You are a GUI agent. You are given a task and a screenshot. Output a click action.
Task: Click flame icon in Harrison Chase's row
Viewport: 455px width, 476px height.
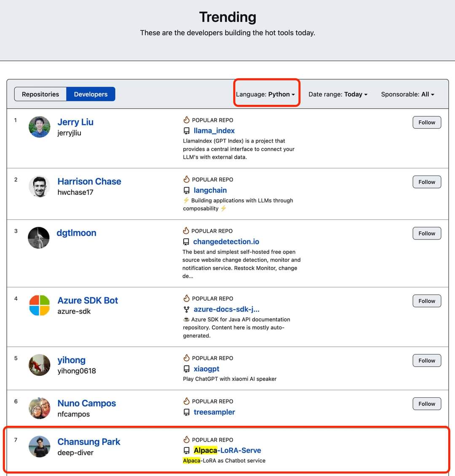pyautogui.click(x=186, y=179)
